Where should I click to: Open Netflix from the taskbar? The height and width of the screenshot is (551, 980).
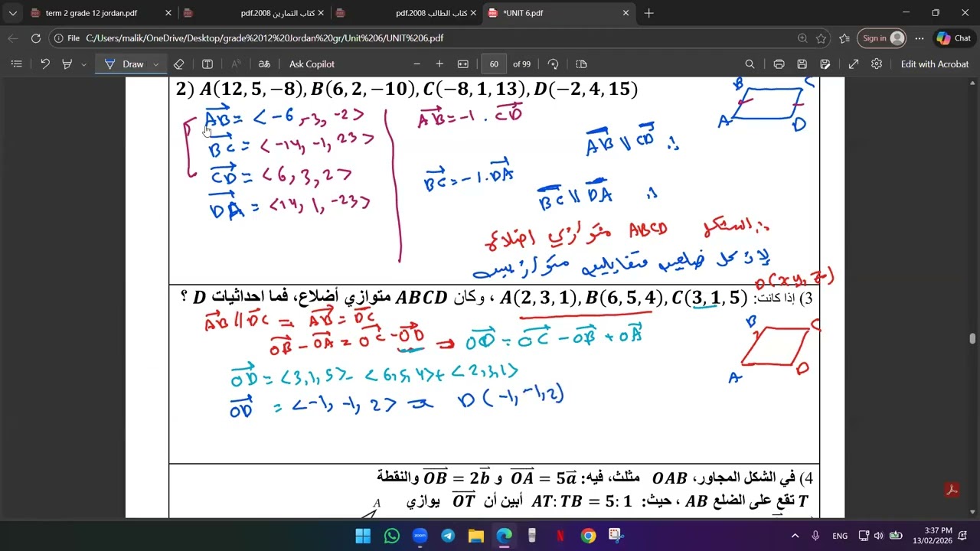pyautogui.click(x=560, y=536)
